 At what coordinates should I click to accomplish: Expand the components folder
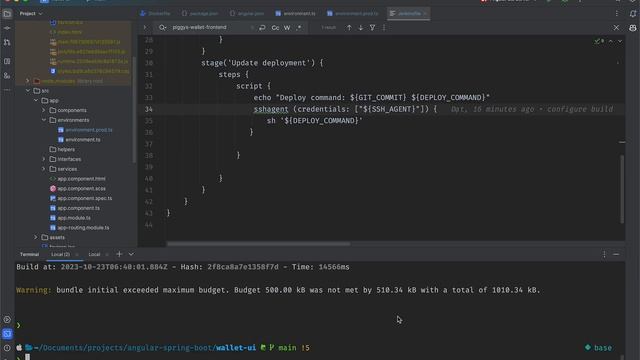coord(44,110)
